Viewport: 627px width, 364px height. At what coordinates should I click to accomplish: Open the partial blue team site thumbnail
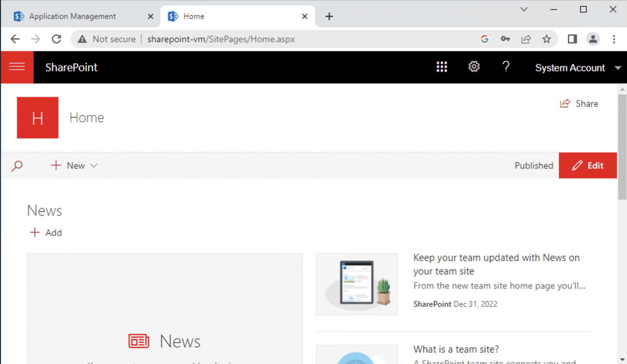pos(357,354)
